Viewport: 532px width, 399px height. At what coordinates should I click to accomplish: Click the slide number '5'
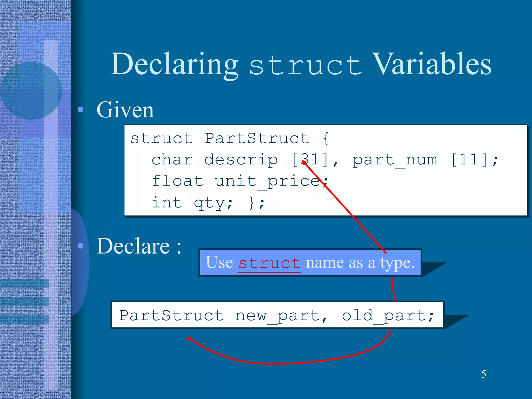[x=483, y=374]
